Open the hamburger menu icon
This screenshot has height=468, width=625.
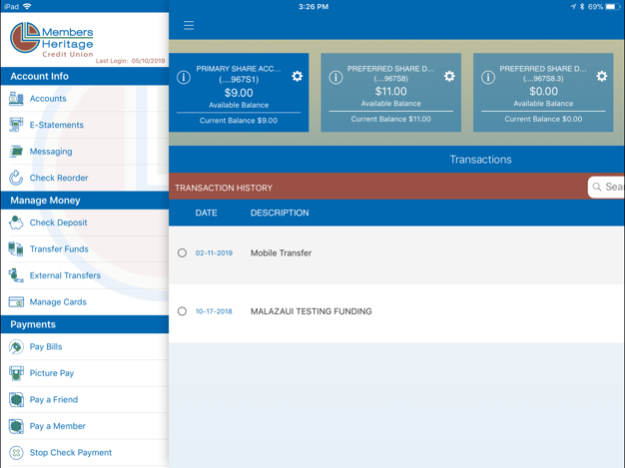coord(189,26)
